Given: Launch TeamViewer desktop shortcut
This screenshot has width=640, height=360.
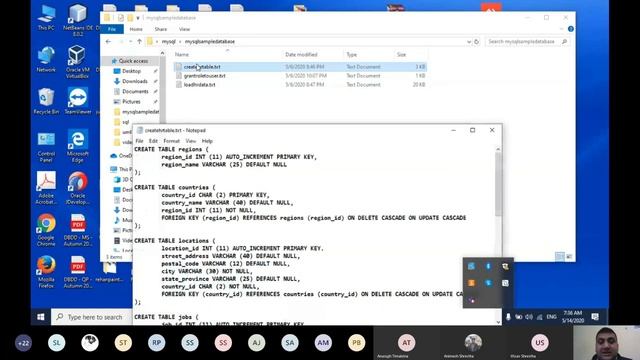Looking at the screenshot, I should [78, 101].
